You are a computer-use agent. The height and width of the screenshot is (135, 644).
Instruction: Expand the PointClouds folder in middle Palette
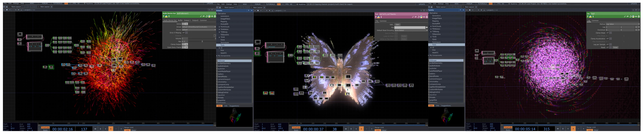tap(219, 27)
